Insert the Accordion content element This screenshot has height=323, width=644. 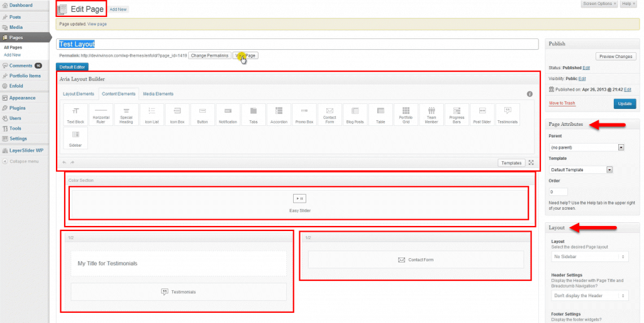click(x=279, y=115)
